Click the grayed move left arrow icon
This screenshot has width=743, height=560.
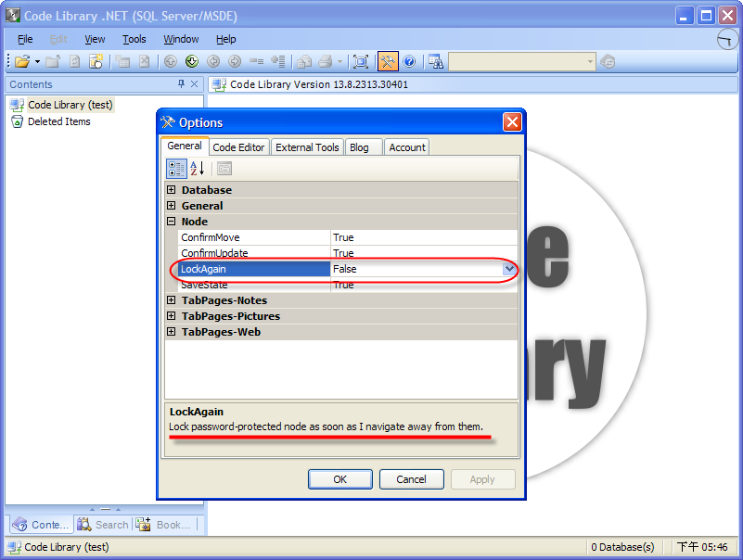coord(213,61)
